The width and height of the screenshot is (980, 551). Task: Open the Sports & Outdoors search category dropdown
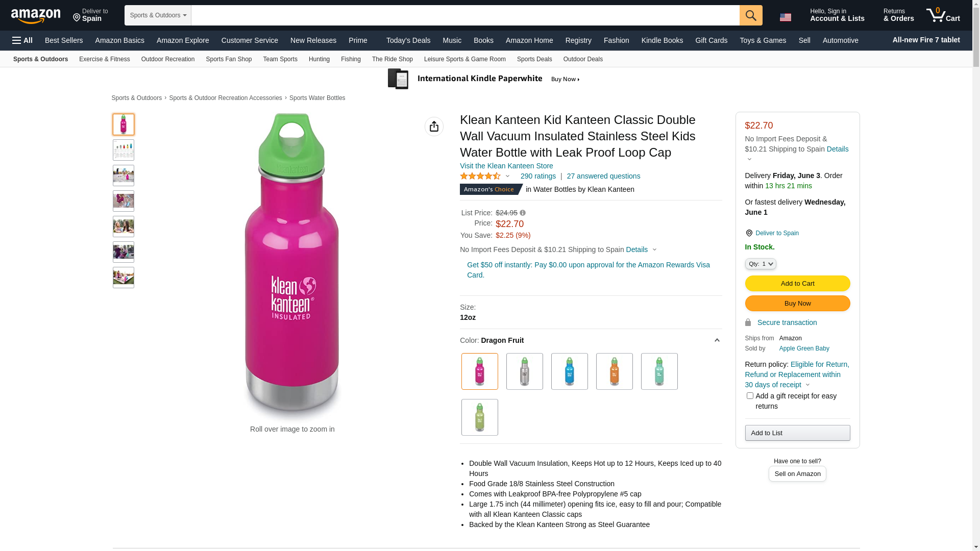pyautogui.click(x=158, y=15)
